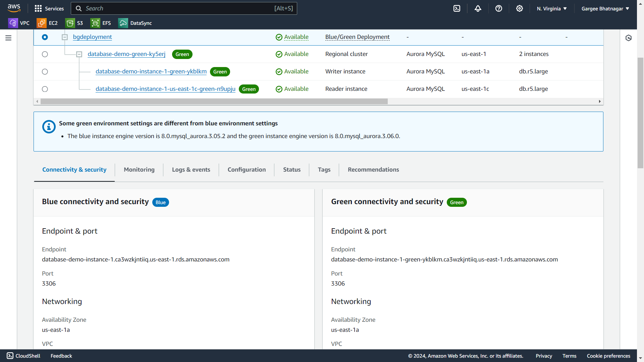The image size is (644, 362).
Task: Open console settings gear icon
Action: pyautogui.click(x=519, y=8)
